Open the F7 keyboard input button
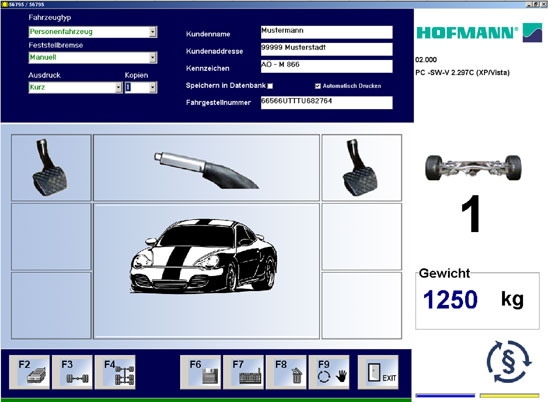The image size is (548, 402). (243, 372)
